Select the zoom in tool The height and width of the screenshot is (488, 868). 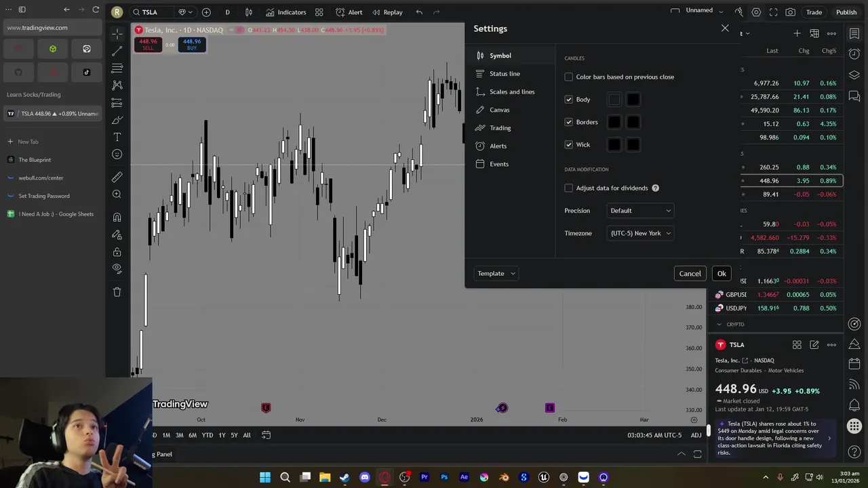117,195
